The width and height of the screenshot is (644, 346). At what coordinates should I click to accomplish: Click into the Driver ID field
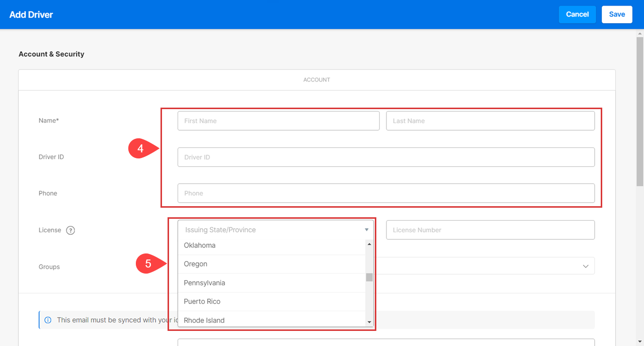(x=386, y=157)
